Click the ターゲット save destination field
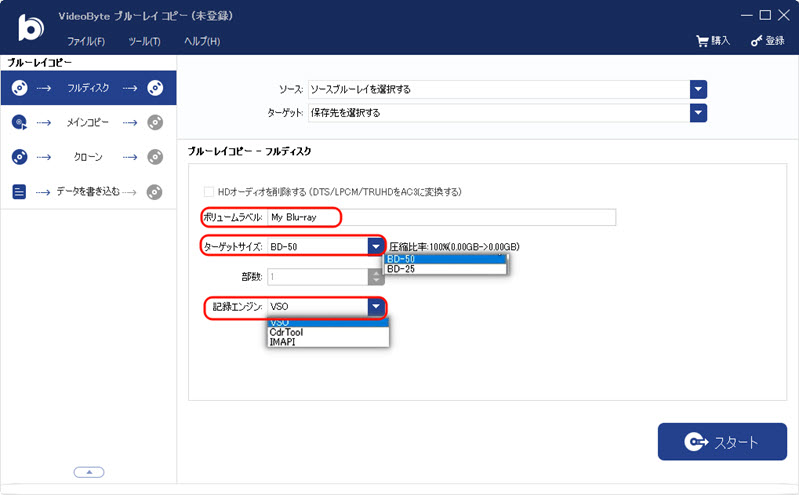Screen dimensions: 799x495 [499, 113]
